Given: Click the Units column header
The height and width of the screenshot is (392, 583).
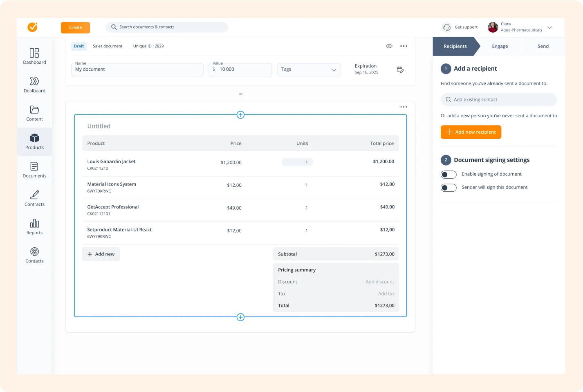Looking at the screenshot, I should pos(302,143).
